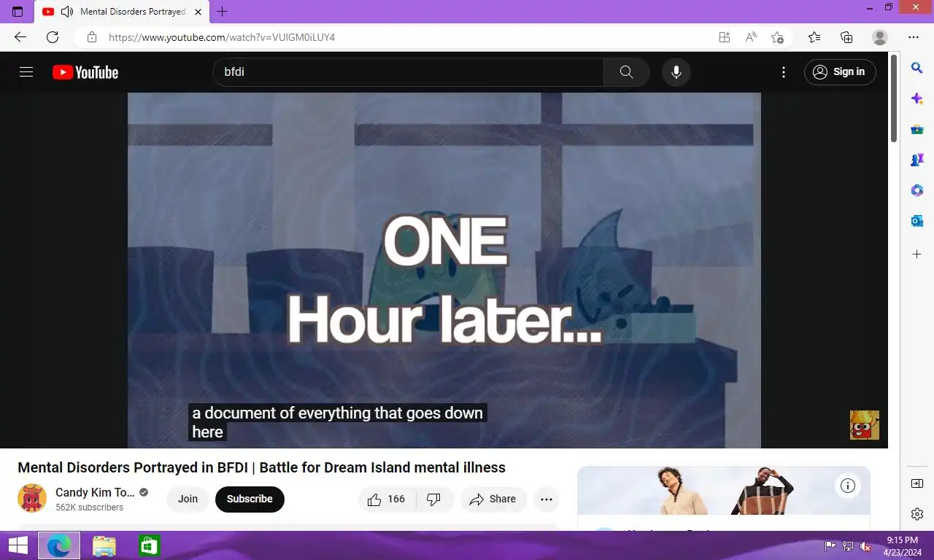Open Edge tab actions menu
934x560 pixels.
(18, 12)
